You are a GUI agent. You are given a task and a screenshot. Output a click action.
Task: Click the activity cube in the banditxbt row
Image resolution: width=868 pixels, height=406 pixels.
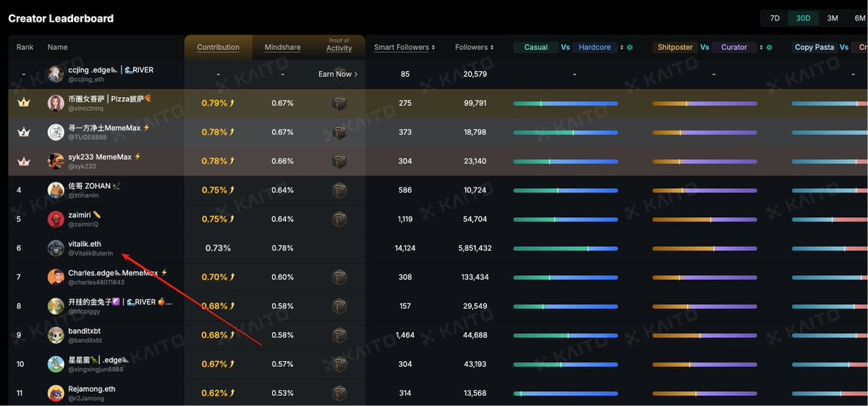pos(339,335)
